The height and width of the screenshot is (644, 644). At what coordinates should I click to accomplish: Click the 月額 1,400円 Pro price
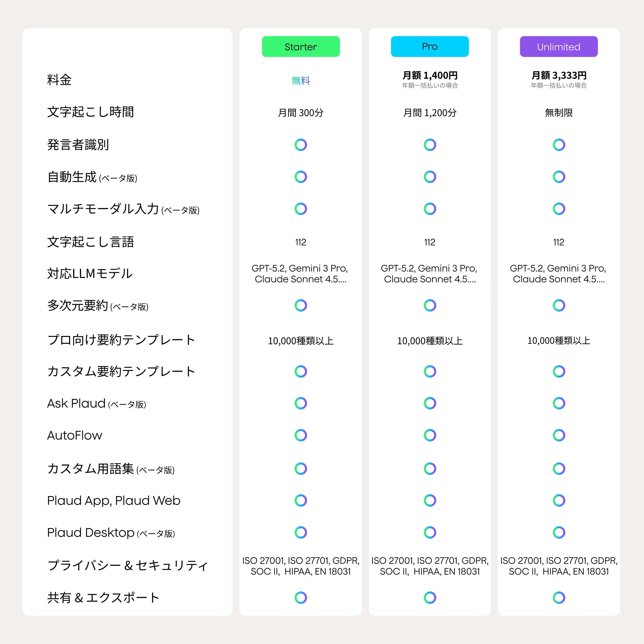430,76
